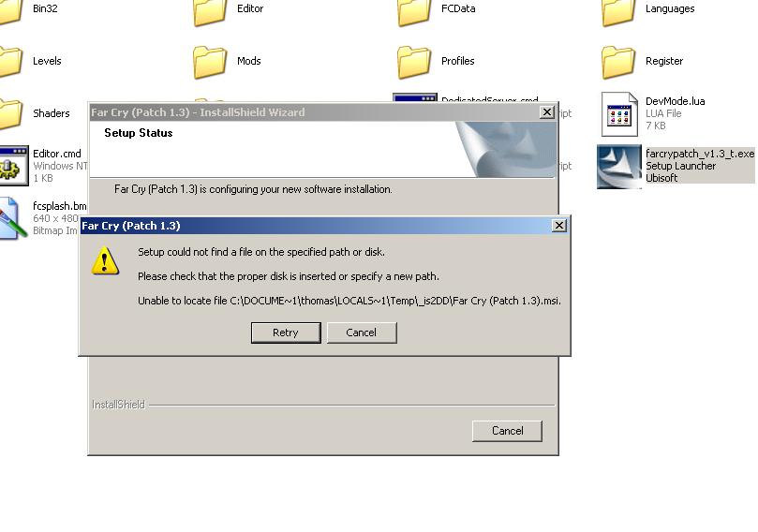Close the InstallShield Wizard window
Image resolution: width=758 pixels, height=532 pixels.
(x=546, y=112)
